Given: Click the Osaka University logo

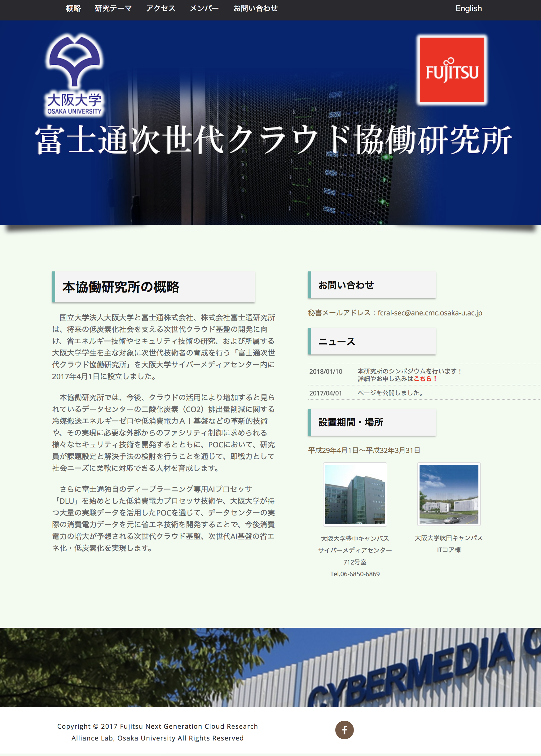Looking at the screenshot, I should [x=74, y=75].
